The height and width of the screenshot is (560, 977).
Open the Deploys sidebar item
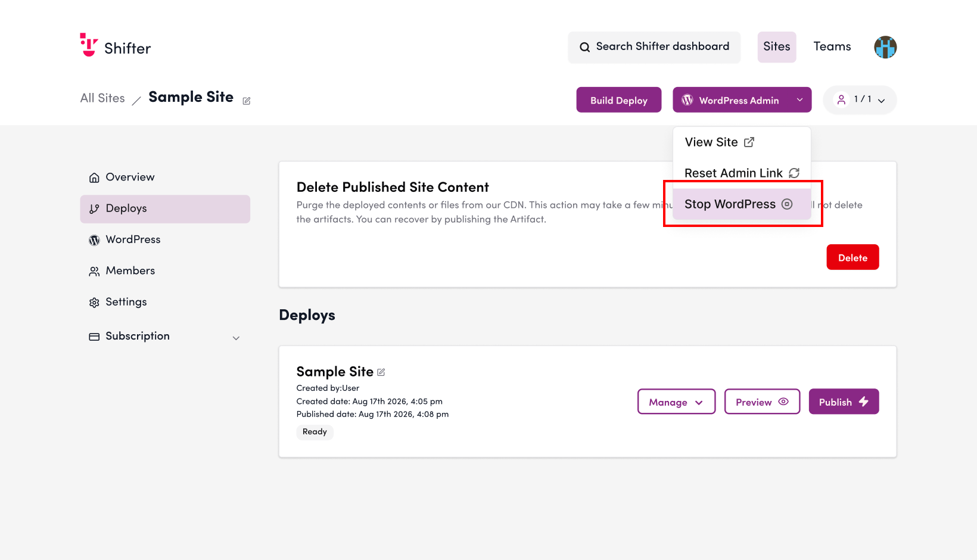click(165, 209)
